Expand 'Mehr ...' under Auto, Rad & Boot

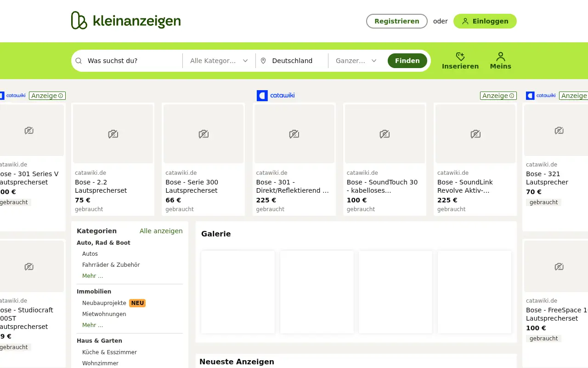coord(93,276)
